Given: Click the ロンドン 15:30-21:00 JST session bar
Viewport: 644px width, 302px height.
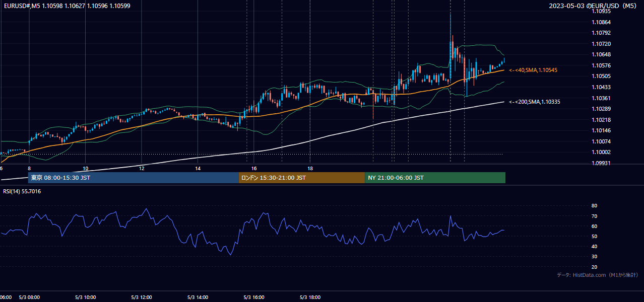Looking at the screenshot, I should click(302, 178).
